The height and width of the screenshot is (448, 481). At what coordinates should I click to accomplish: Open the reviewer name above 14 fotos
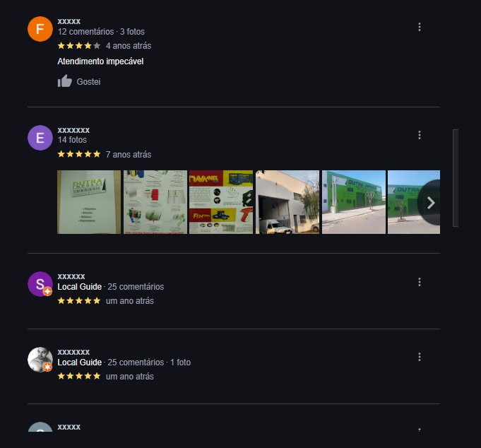point(73,130)
